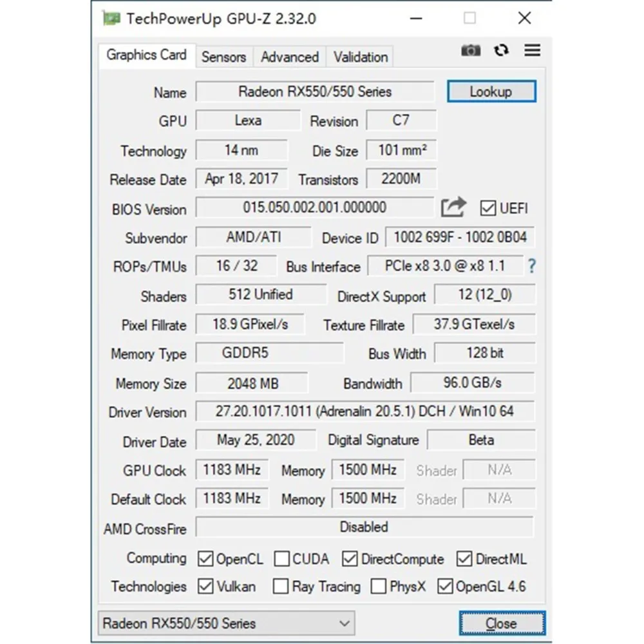
Task: Take a screenshot with the camera icon
Action: coord(471,50)
